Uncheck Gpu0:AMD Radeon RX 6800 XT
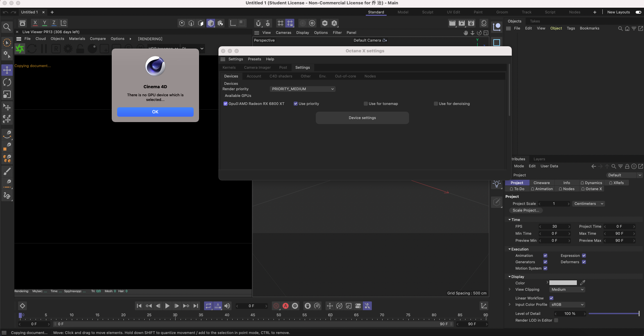The height and width of the screenshot is (336, 644). [226, 104]
